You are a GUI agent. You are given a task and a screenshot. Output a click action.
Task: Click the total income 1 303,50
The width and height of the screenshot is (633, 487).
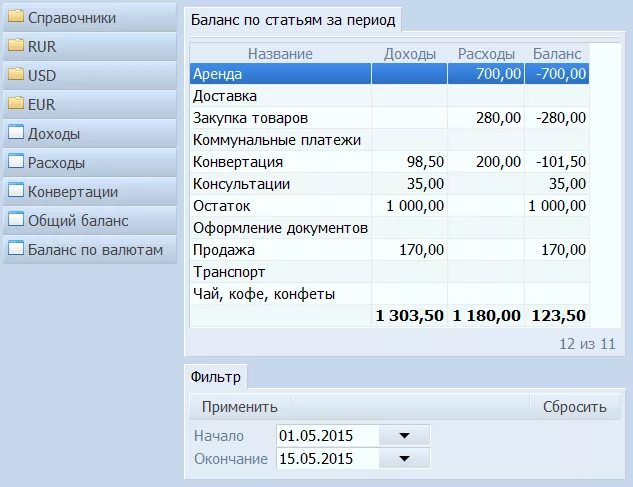pyautogui.click(x=409, y=316)
